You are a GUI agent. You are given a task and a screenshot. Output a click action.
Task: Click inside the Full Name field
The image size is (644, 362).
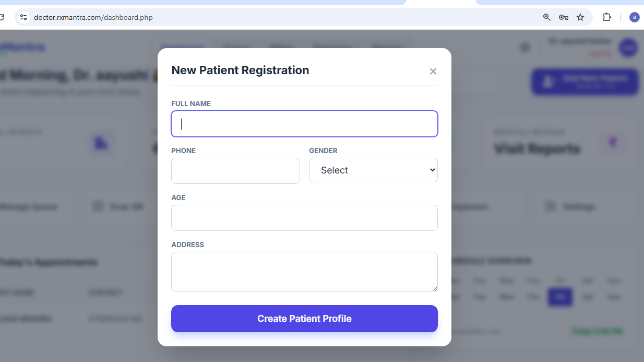[304, 124]
